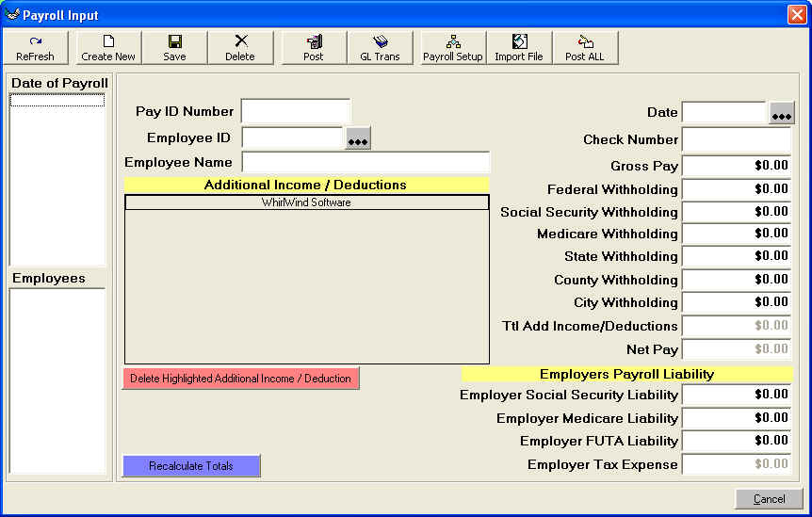Click Delete Highlighted Additional Income / Deduction
812x517 pixels.
click(x=241, y=379)
